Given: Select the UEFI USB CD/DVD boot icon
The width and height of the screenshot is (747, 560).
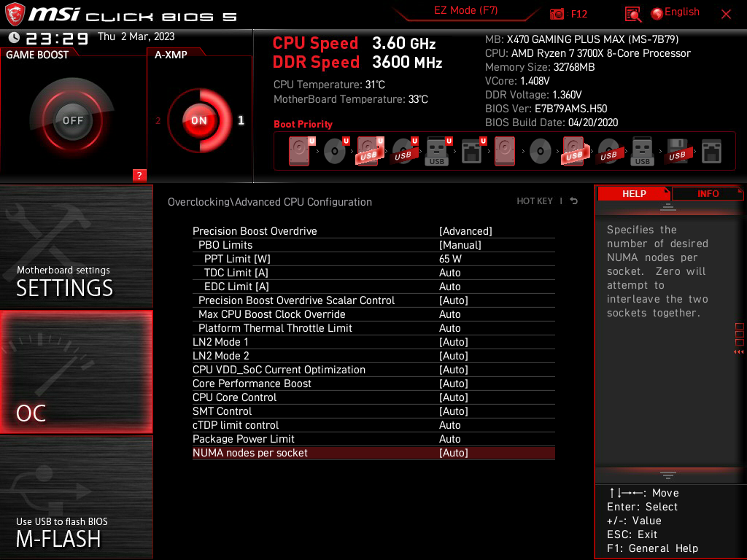Looking at the screenshot, I should pyautogui.click(x=404, y=152).
